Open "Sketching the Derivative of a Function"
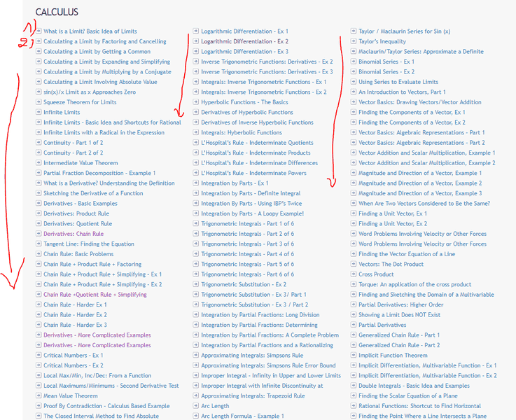This screenshot has height=420, width=516. coord(93,193)
